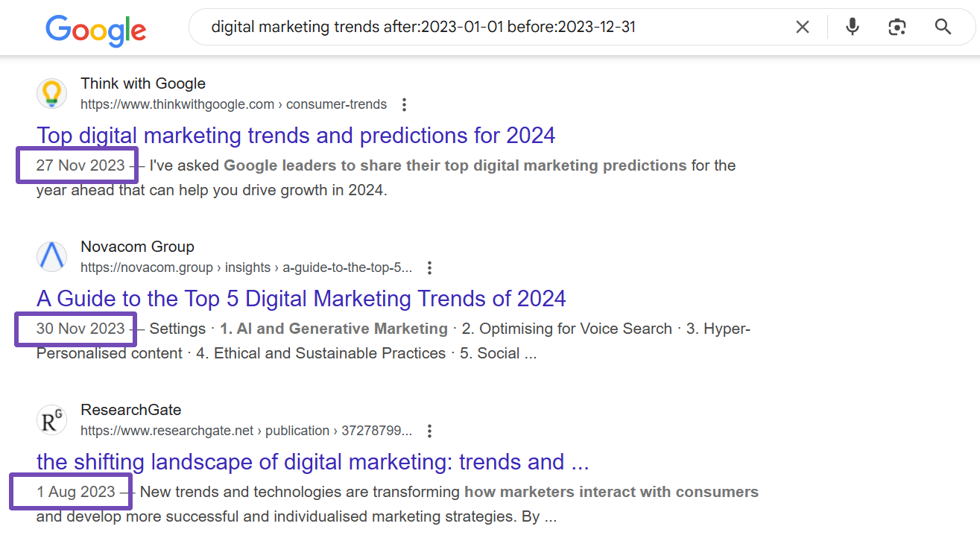Click the 1 Aug 2023 result date

click(x=76, y=492)
